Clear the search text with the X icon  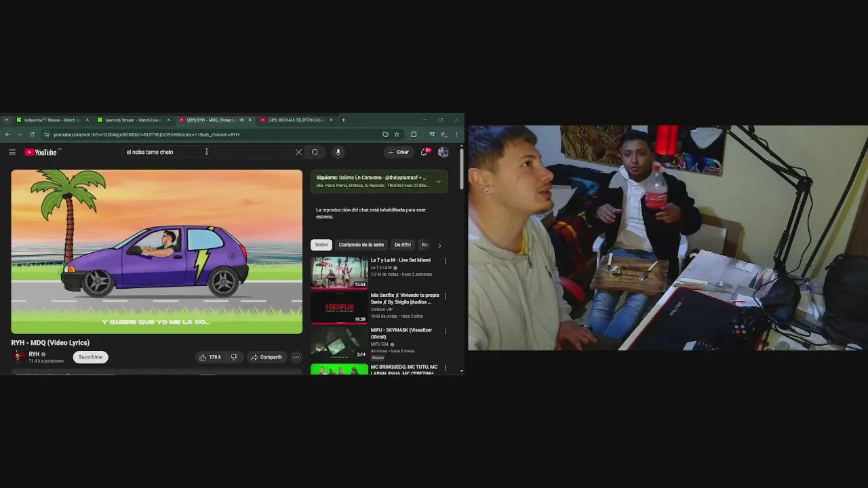pos(298,152)
